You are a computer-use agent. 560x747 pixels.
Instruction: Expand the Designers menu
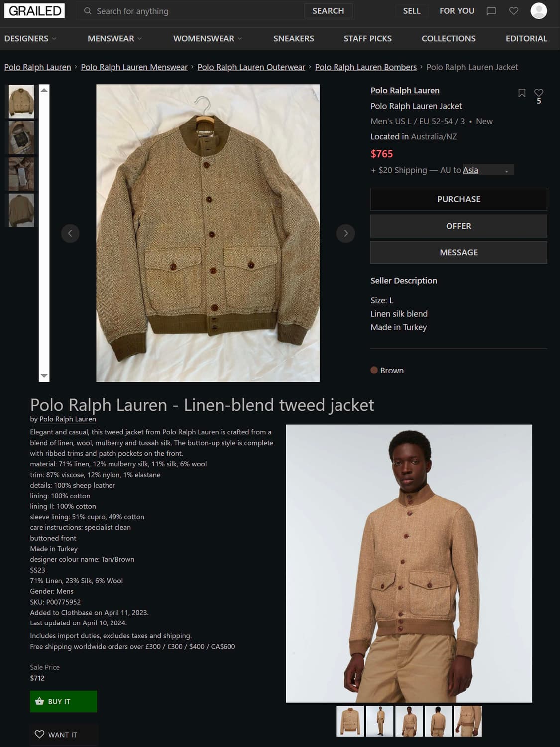coord(30,38)
